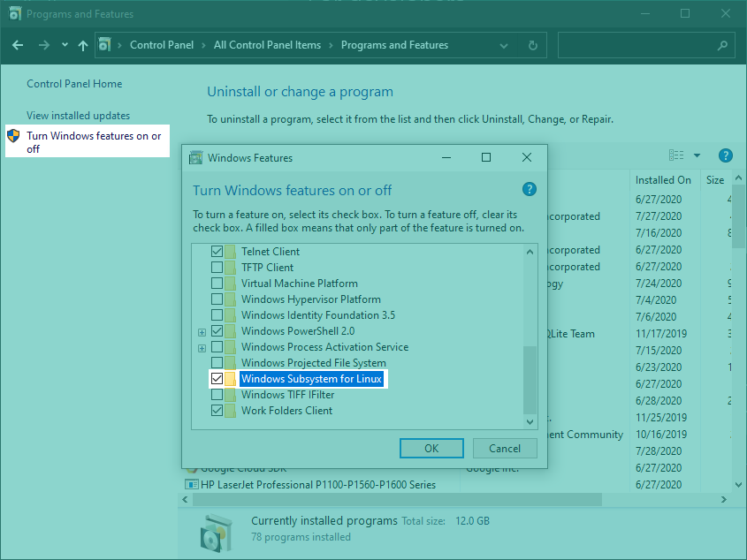Open help in Programs and Features window
The width and height of the screenshot is (747, 560).
pos(725,155)
